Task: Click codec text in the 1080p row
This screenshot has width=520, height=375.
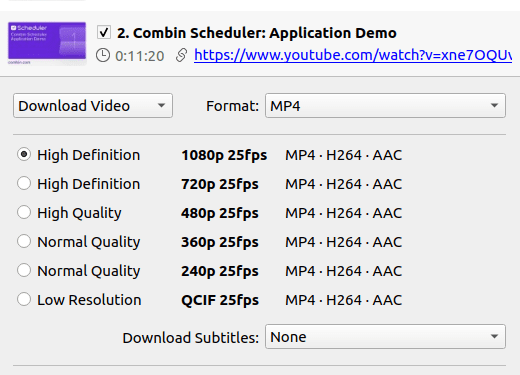Action: [x=344, y=155]
